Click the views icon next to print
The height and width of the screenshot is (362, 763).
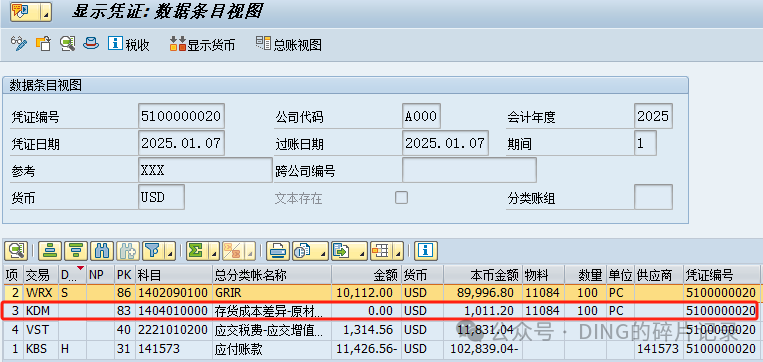tap(303, 251)
